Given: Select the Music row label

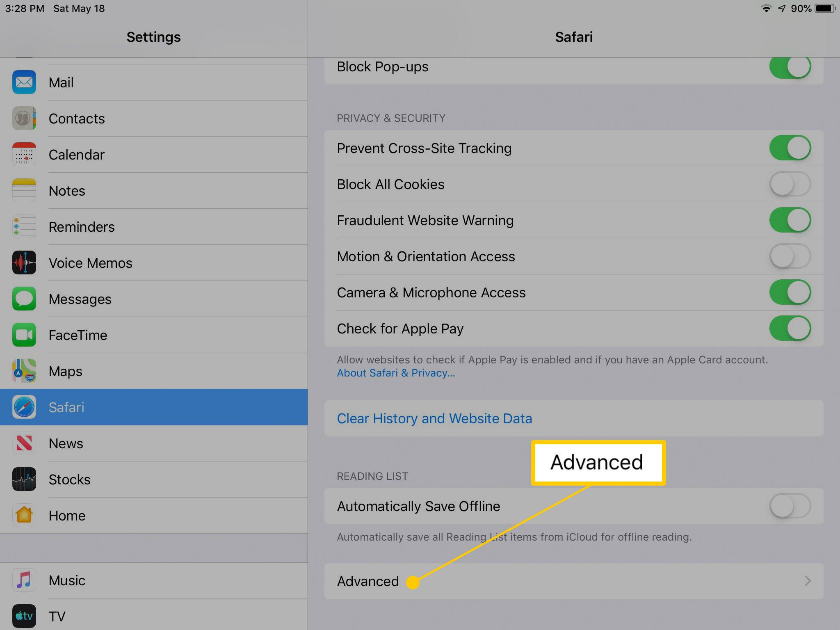Looking at the screenshot, I should pos(67,580).
